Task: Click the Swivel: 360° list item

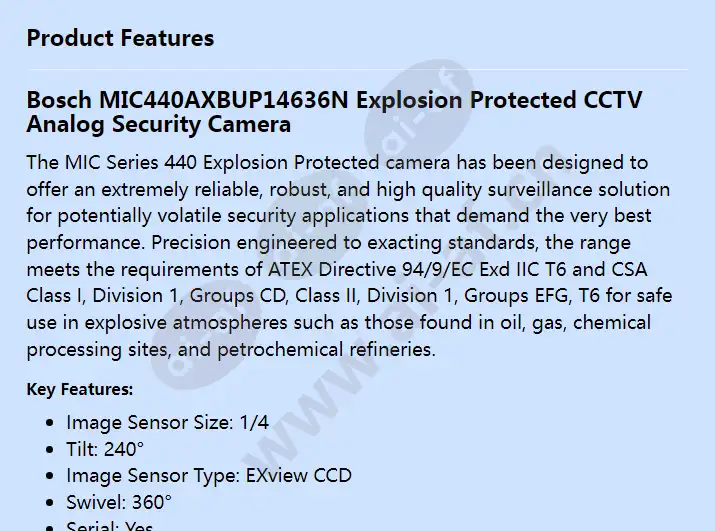Action: tap(119, 502)
